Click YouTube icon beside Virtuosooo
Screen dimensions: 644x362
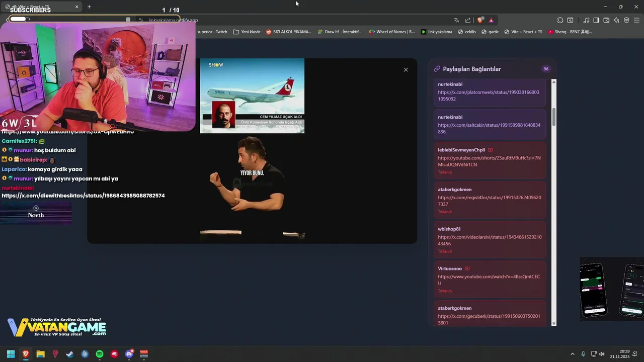coord(467,268)
